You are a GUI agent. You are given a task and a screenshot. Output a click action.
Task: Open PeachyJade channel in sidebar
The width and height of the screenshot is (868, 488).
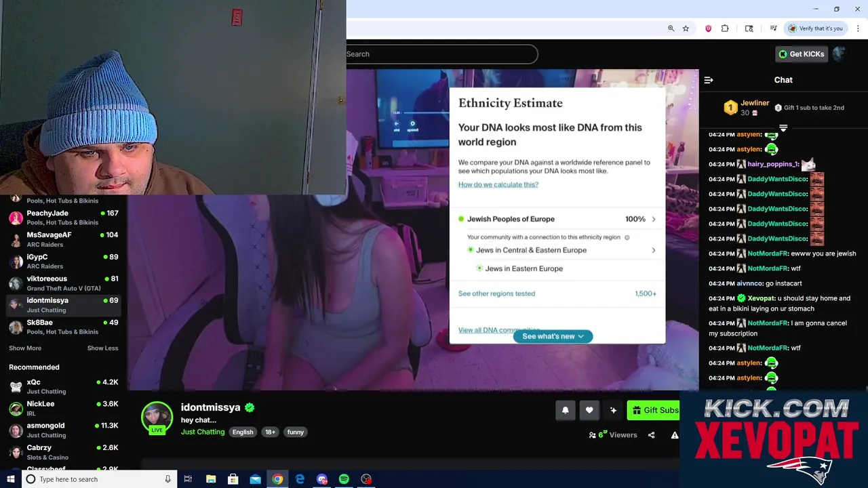pyautogui.click(x=63, y=218)
